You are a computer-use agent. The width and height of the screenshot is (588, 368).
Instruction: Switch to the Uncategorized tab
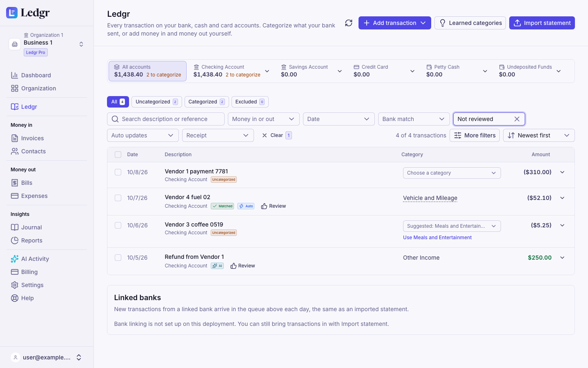157,102
